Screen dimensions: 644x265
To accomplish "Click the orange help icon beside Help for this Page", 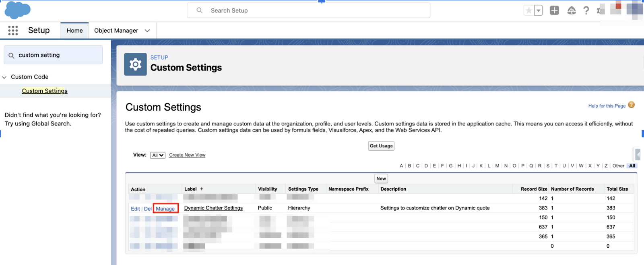I will 632,105.
